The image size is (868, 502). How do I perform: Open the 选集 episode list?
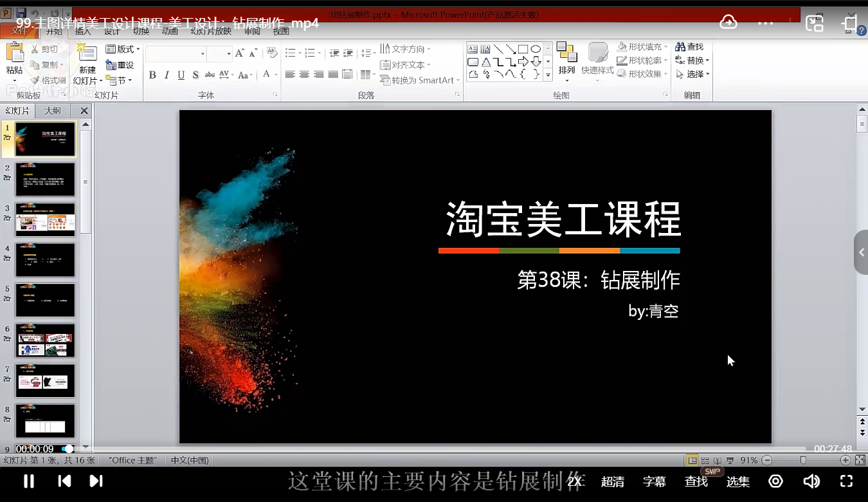(737, 481)
